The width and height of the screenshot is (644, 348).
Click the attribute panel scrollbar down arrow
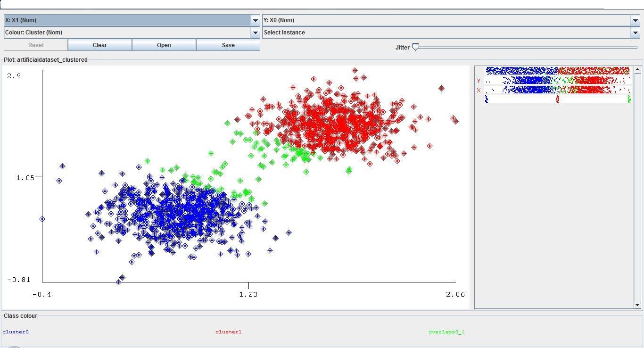(638, 305)
